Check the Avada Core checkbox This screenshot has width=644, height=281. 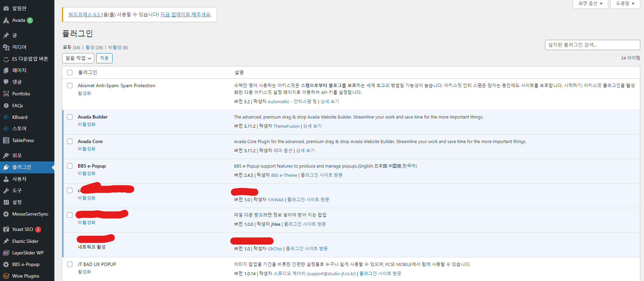point(70,141)
